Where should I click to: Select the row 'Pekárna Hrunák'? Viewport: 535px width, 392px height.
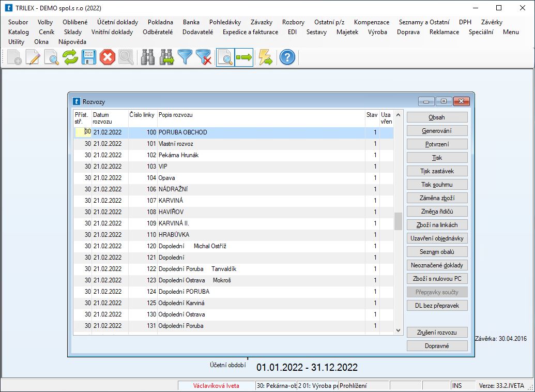(233, 155)
